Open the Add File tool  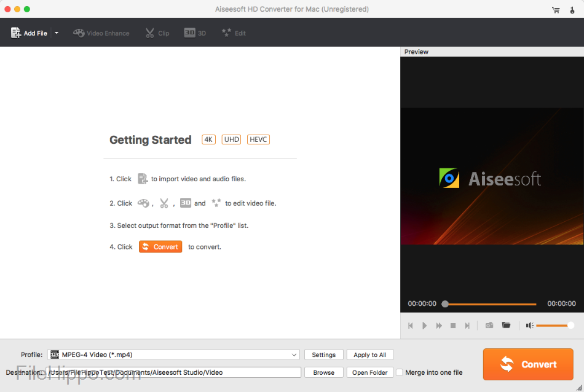[30, 33]
